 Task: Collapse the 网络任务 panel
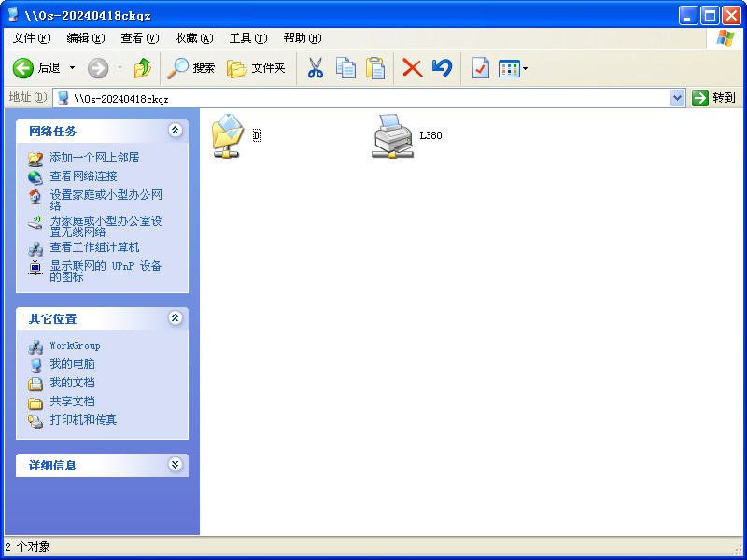pyautogui.click(x=175, y=131)
